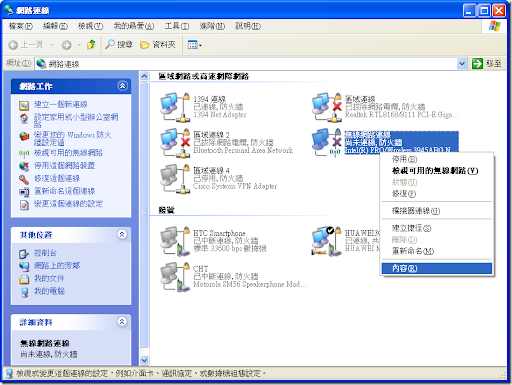Image resolution: width=512 pixels, height=385 pixels.
Task: Click the 建立一個新連線 link
Action: (x=60, y=105)
